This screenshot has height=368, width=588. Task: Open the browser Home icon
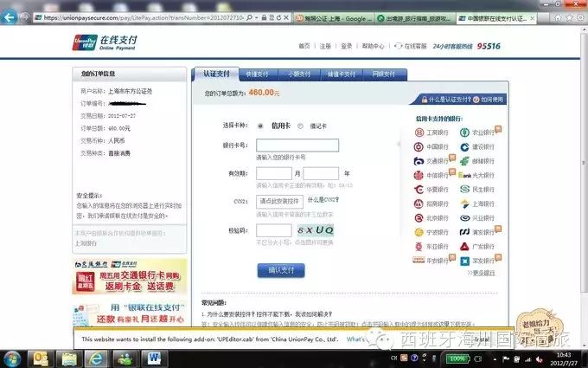558,17
